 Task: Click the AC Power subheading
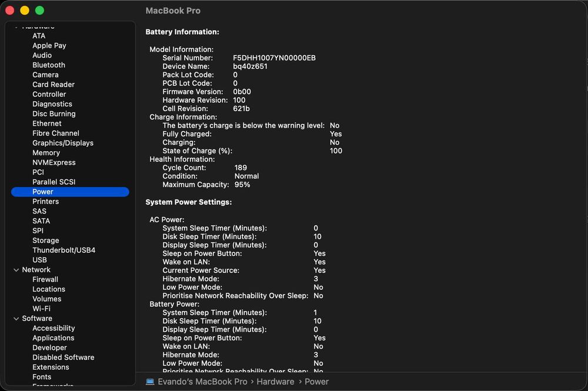pos(167,220)
